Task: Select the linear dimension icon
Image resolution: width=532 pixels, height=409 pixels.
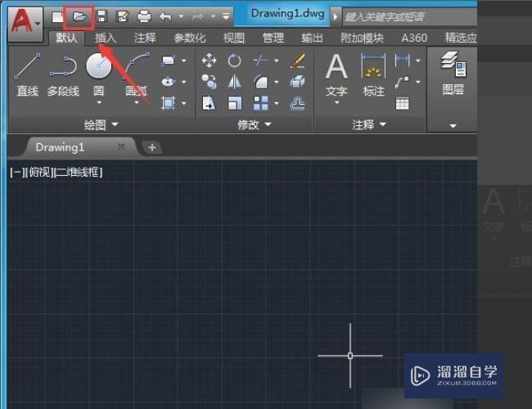Action: click(x=403, y=61)
